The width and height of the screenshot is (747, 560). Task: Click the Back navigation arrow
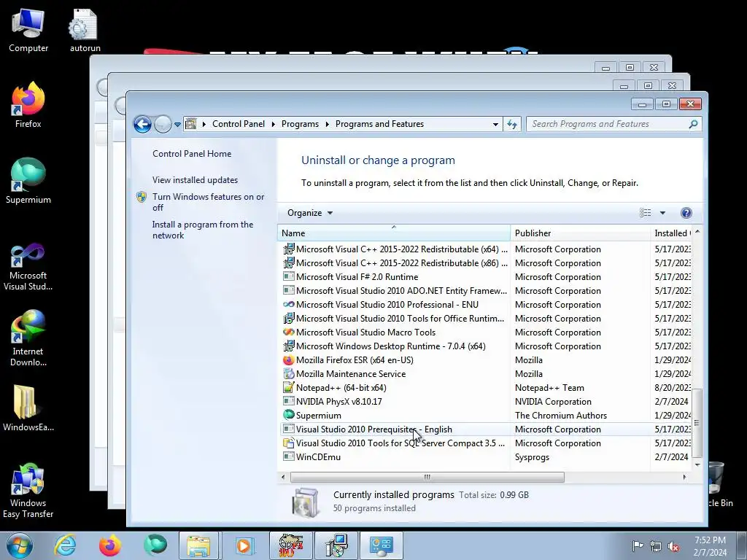coord(142,124)
